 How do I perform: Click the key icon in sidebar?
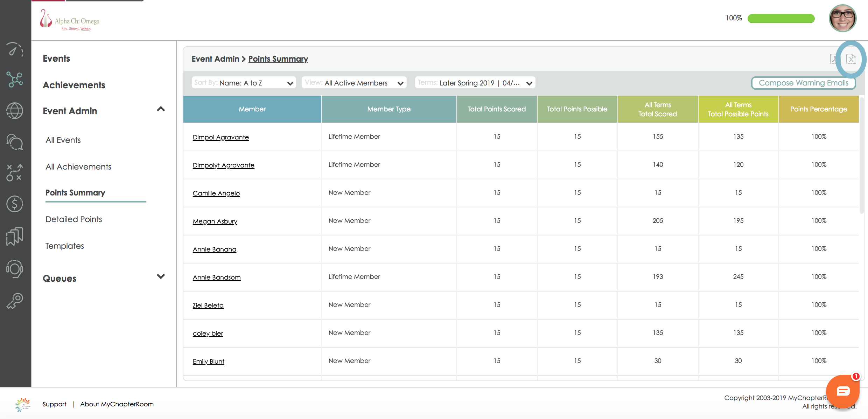coord(15,301)
